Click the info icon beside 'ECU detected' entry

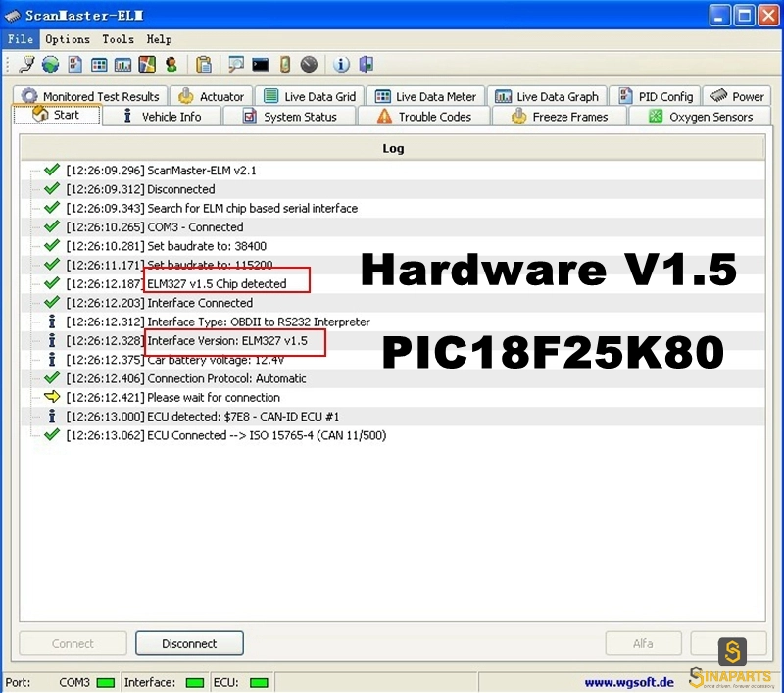[52, 416]
